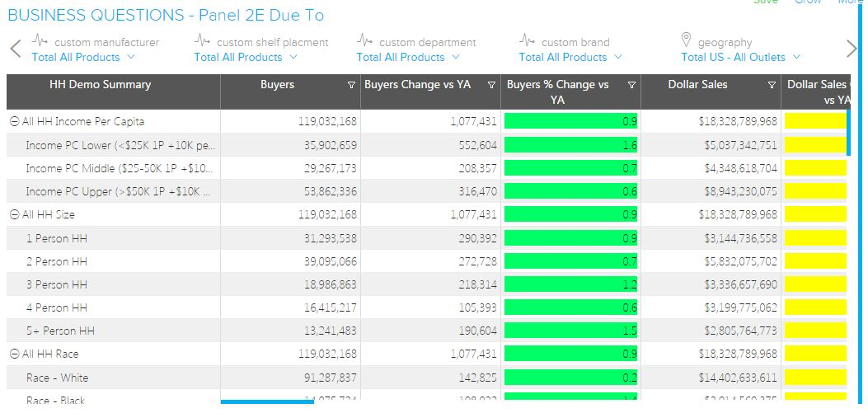This screenshot has height=413, width=868.
Task: Click the custom manufacturer pulse icon
Action: pyautogui.click(x=40, y=40)
